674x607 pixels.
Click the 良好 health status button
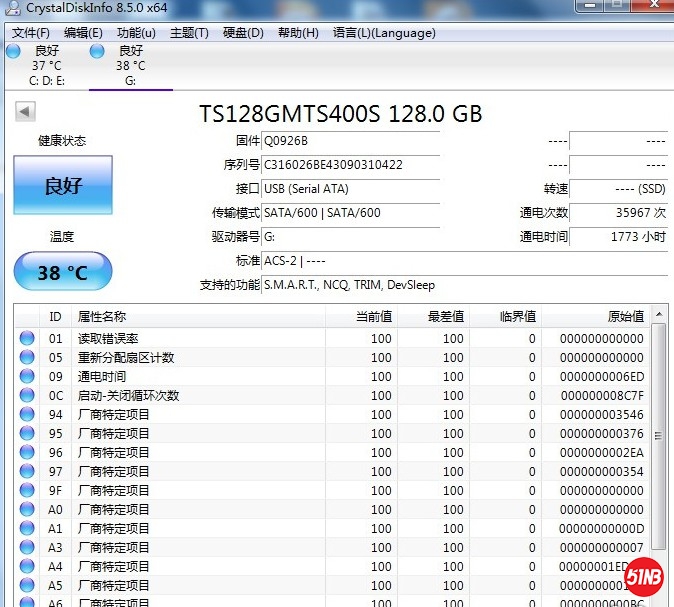point(63,186)
